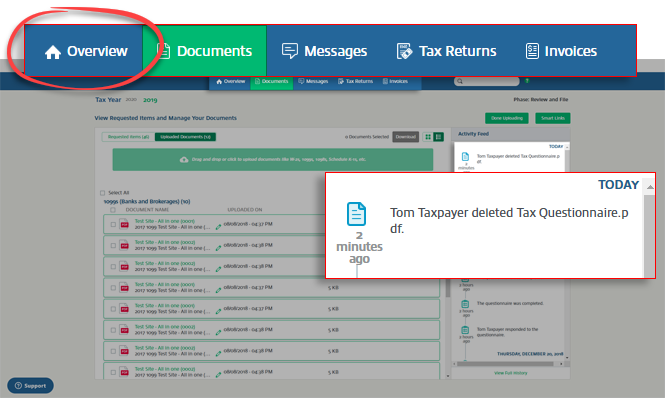Screen dimensions: 665x398
Task: Click the search field in header
Action: pos(486,81)
